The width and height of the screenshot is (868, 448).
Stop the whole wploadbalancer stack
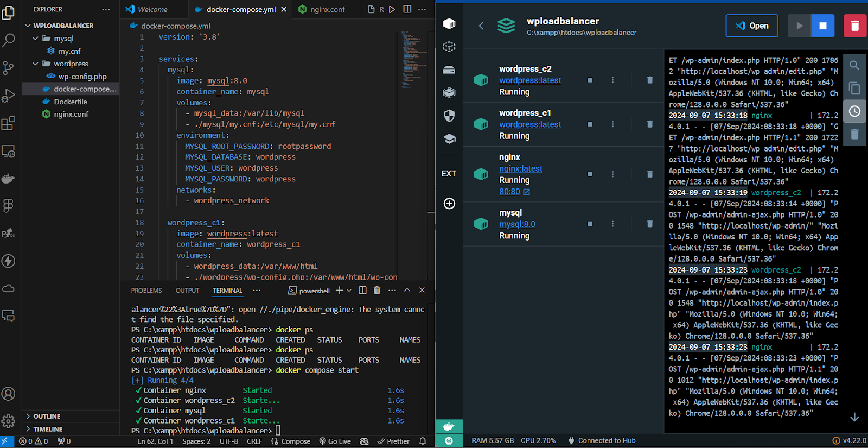pyautogui.click(x=822, y=26)
